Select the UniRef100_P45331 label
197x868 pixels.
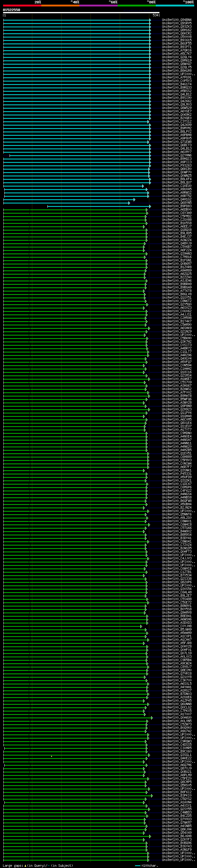click(x=177, y=474)
